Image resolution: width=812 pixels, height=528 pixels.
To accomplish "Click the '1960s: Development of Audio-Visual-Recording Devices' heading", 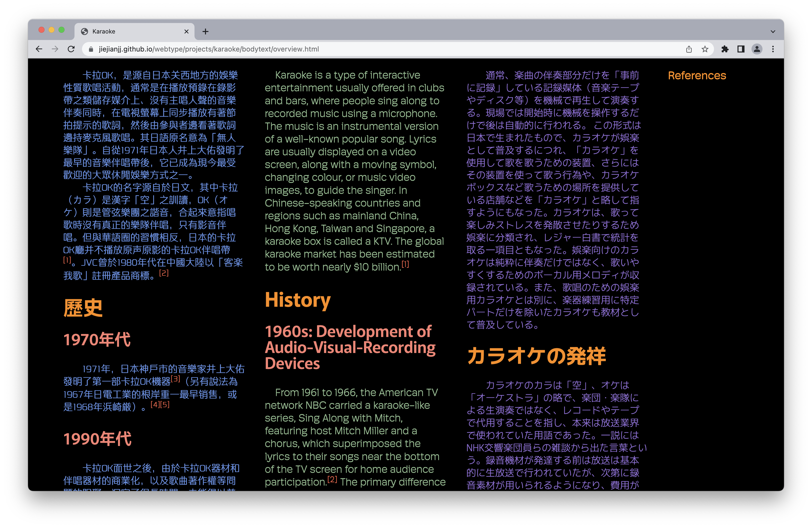I will [350, 347].
